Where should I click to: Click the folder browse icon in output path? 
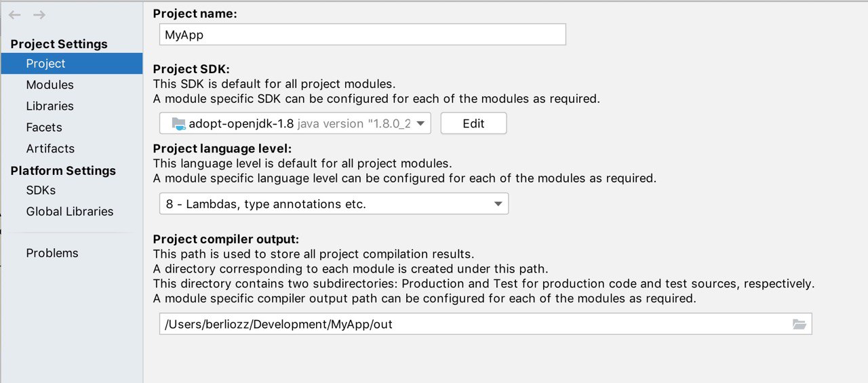pyautogui.click(x=800, y=324)
